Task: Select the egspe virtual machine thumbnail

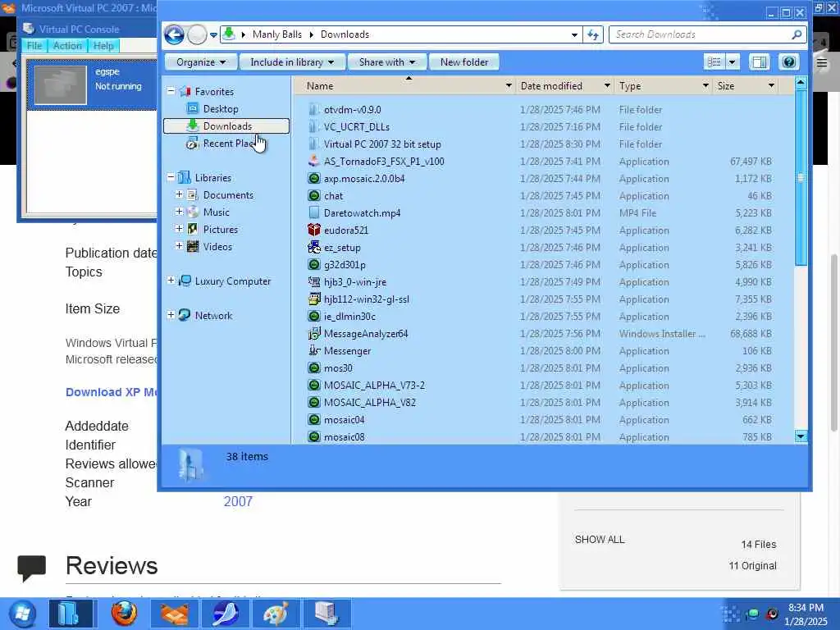Action: [x=60, y=84]
